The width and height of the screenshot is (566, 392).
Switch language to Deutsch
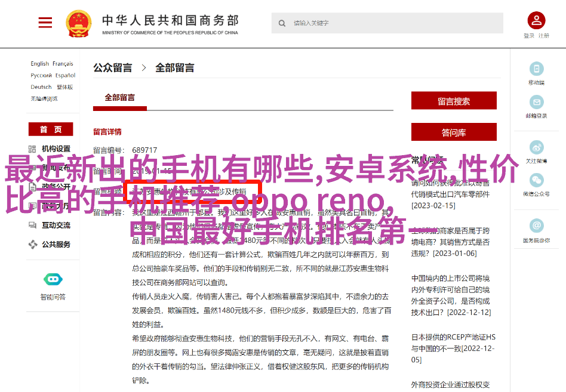tap(41, 87)
